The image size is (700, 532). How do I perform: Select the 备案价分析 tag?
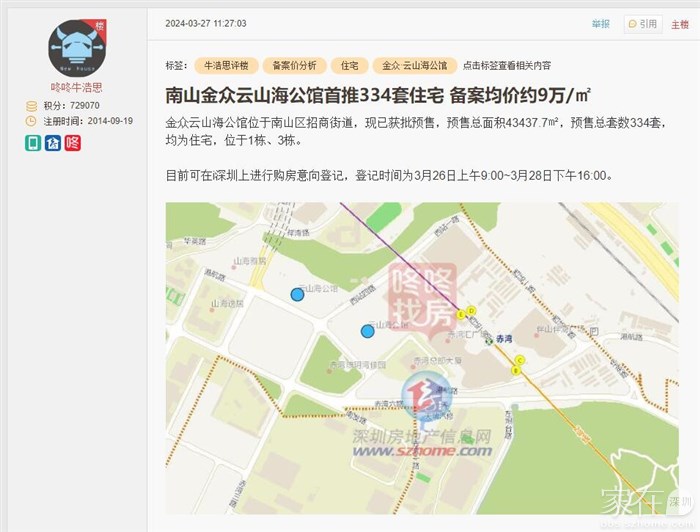pyautogui.click(x=294, y=66)
